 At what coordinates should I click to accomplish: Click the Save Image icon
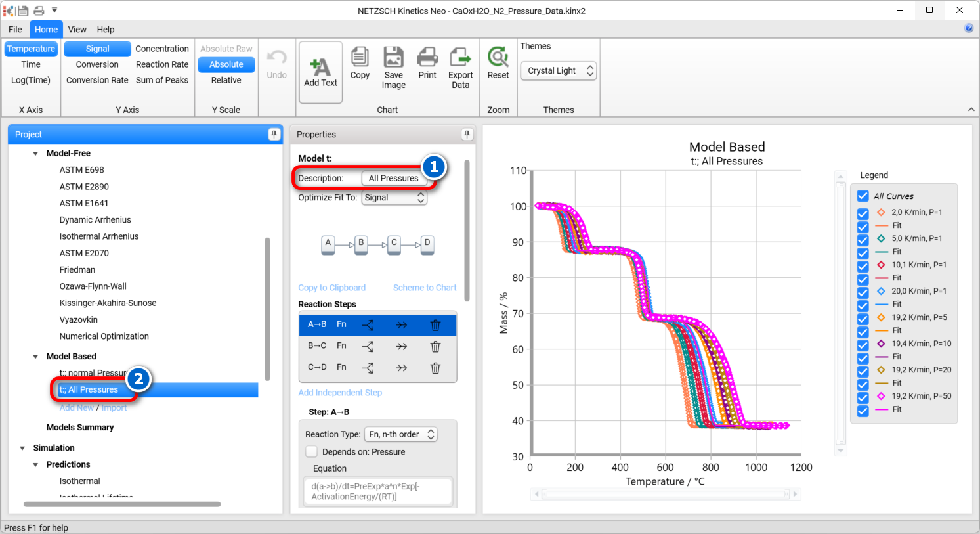click(x=393, y=58)
